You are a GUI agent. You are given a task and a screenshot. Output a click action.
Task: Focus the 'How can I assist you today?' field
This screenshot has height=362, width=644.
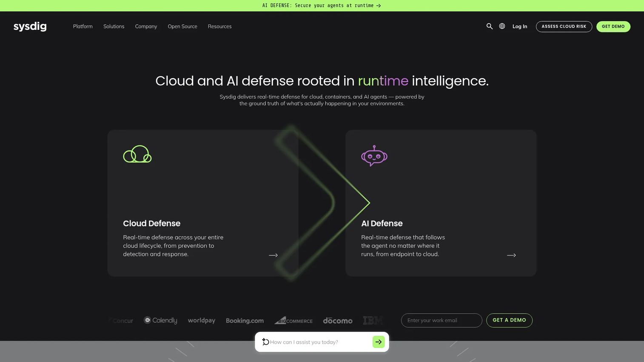click(x=319, y=342)
